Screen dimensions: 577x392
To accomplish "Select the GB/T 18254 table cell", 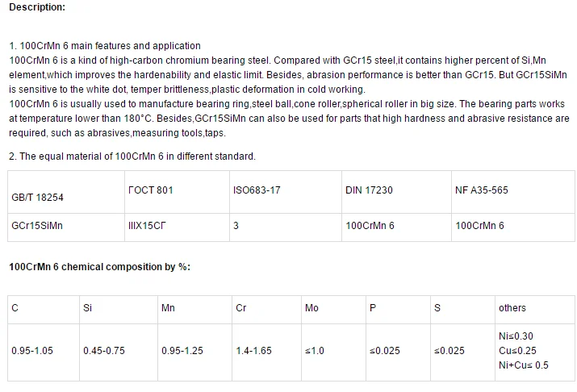I will [66, 192].
